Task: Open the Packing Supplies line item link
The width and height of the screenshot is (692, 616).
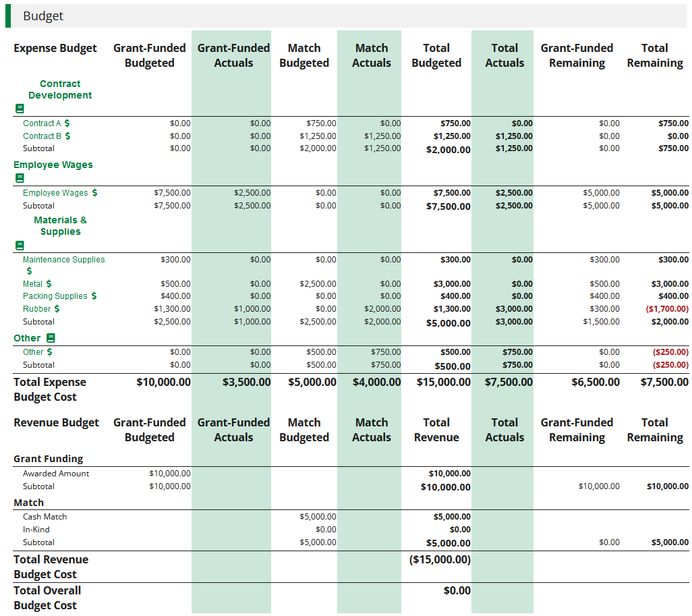Action: pyautogui.click(x=55, y=296)
